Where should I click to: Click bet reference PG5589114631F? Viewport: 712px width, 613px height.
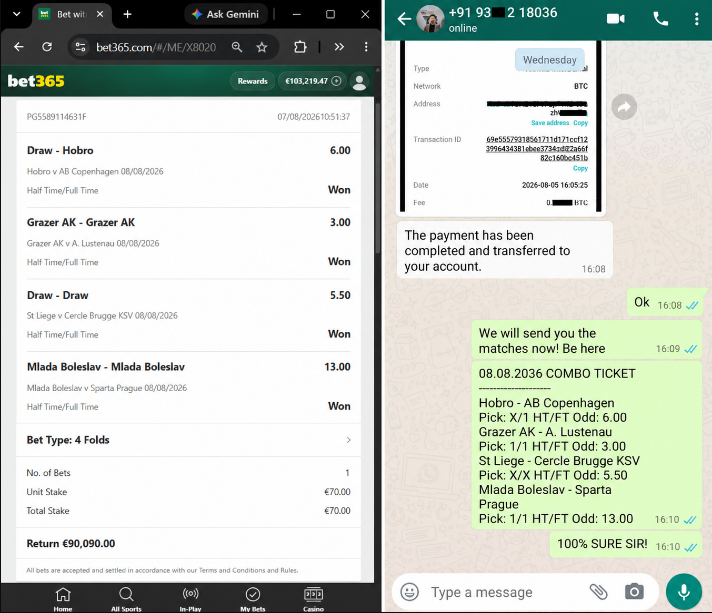pos(56,117)
